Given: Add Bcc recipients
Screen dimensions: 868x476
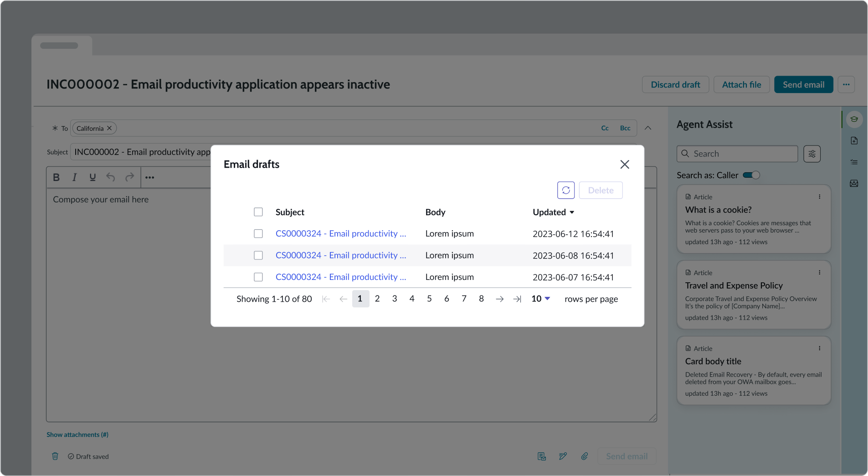Looking at the screenshot, I should [625, 128].
